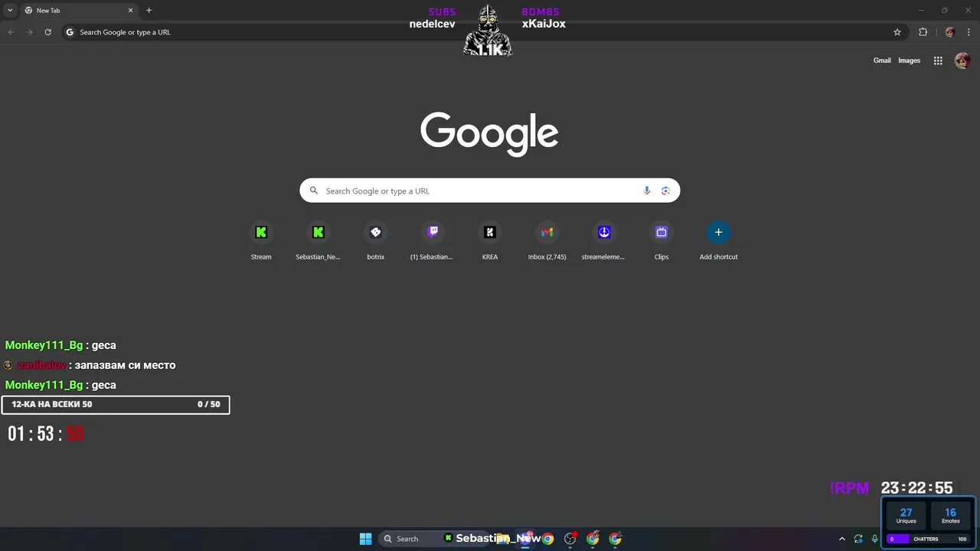The image size is (980, 551).
Task: Open the (1) Sebastian... Twitch shortcut
Action: click(432, 241)
